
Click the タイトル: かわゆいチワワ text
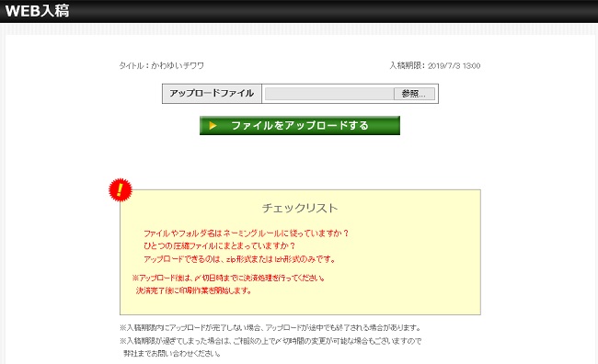162,65
